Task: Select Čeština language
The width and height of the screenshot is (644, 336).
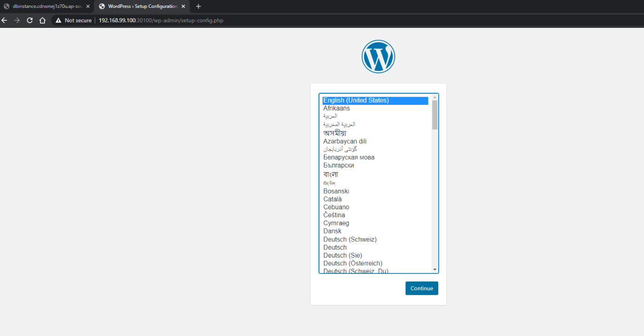Action: 375,215
